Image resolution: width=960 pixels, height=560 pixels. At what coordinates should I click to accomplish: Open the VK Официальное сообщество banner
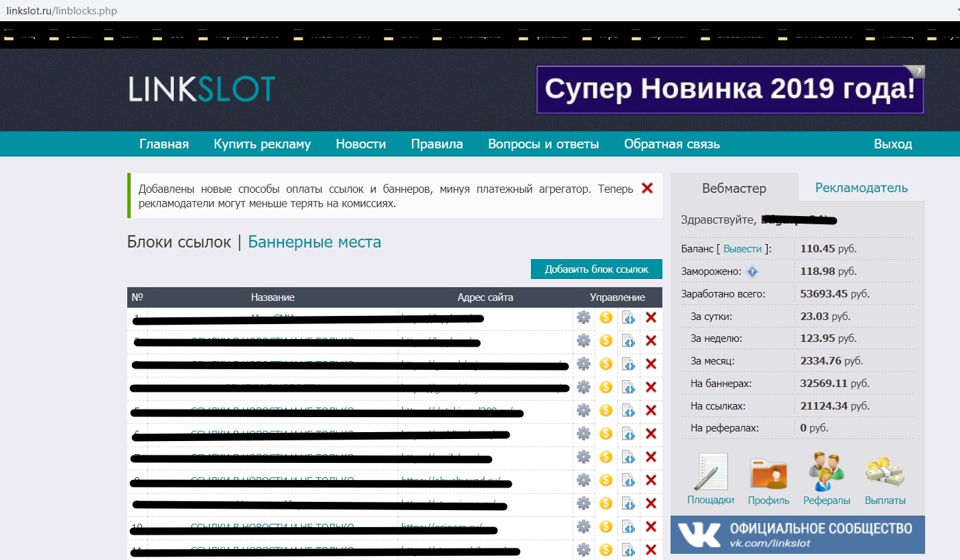tap(798, 535)
